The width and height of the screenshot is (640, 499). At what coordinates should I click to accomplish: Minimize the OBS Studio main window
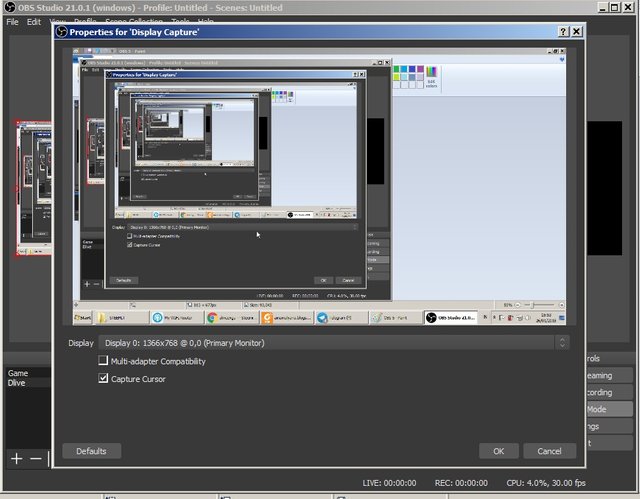pos(603,7)
